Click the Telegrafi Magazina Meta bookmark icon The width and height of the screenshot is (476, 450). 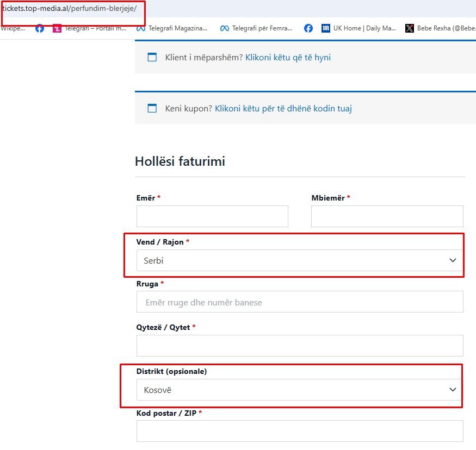point(141,28)
